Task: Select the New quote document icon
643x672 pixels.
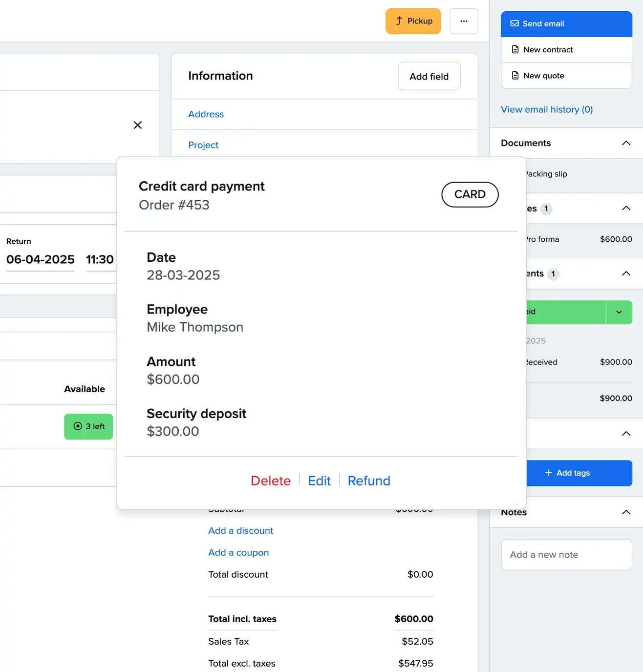Action: [x=515, y=76]
